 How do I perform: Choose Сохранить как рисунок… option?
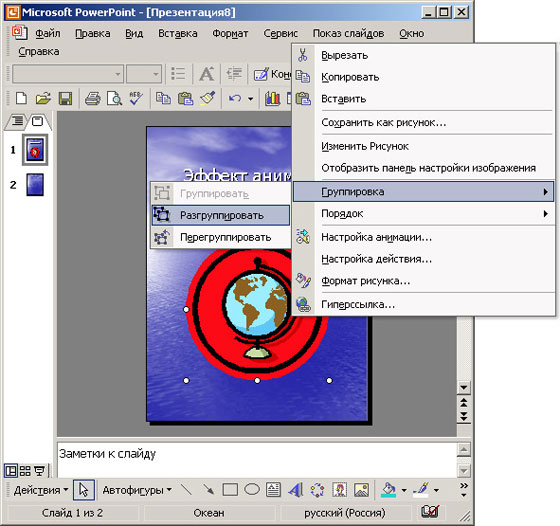[424, 122]
